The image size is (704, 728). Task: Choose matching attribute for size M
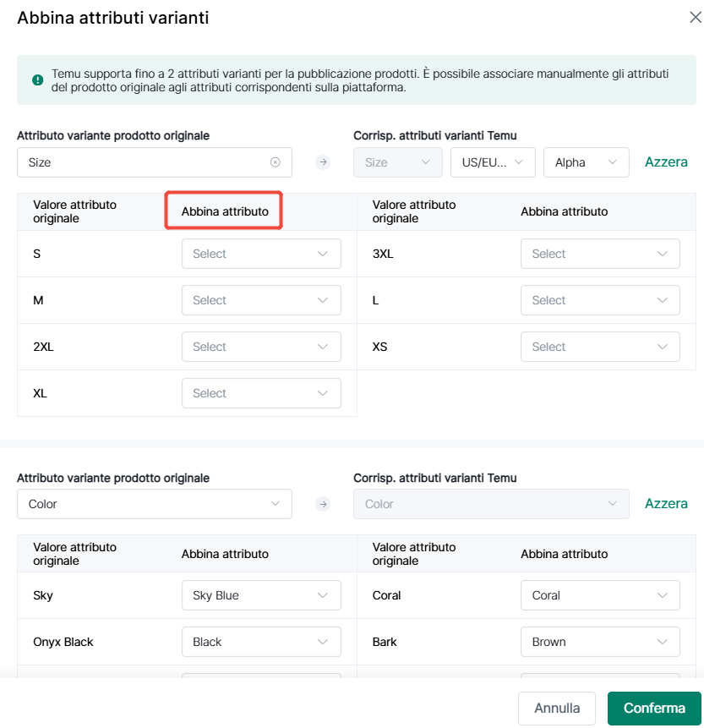(261, 300)
